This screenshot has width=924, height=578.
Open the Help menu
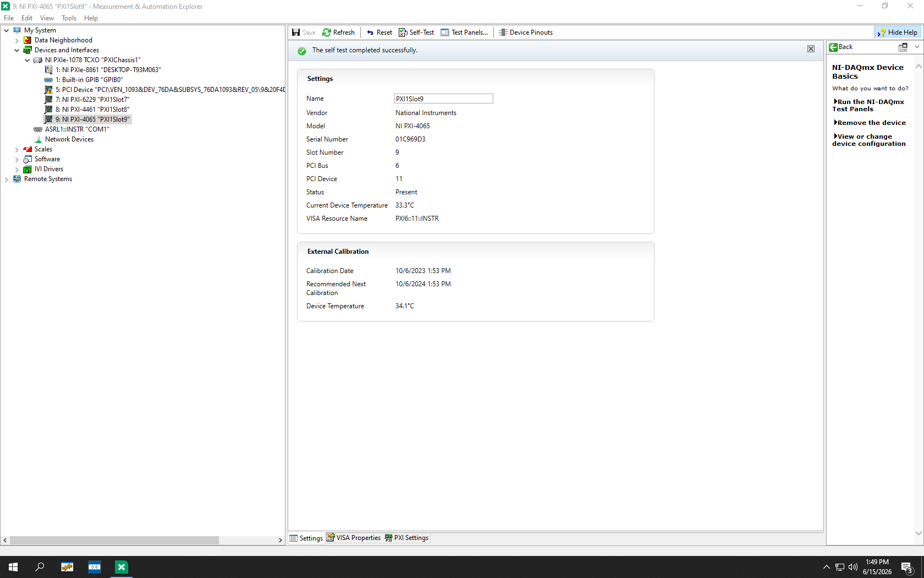tap(91, 18)
